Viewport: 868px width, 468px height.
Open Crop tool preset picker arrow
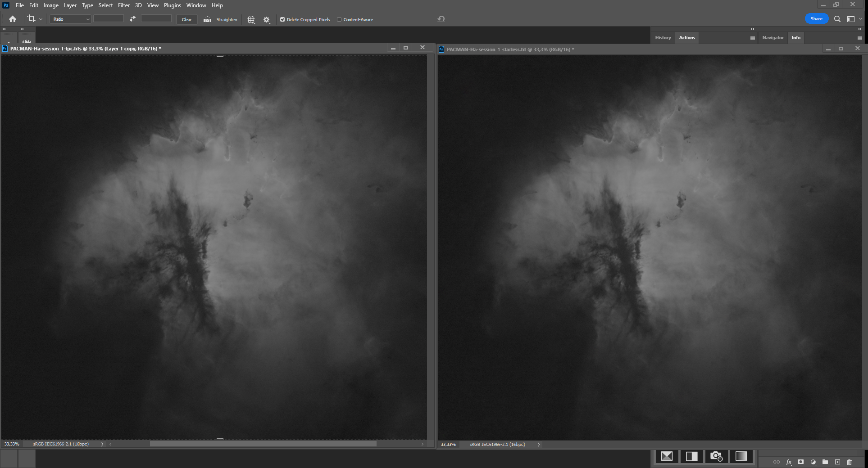[x=41, y=19]
